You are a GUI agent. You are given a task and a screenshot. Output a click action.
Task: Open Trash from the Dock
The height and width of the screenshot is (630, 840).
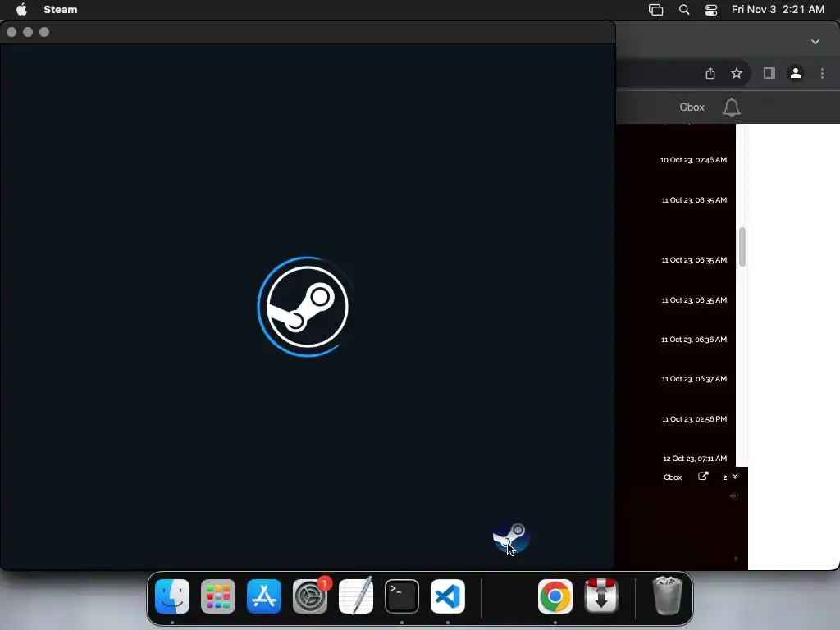(667, 596)
